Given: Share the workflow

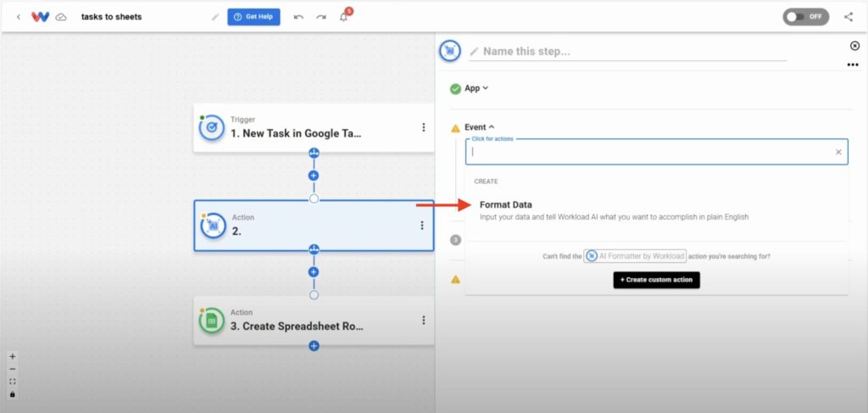Looking at the screenshot, I should click(849, 17).
